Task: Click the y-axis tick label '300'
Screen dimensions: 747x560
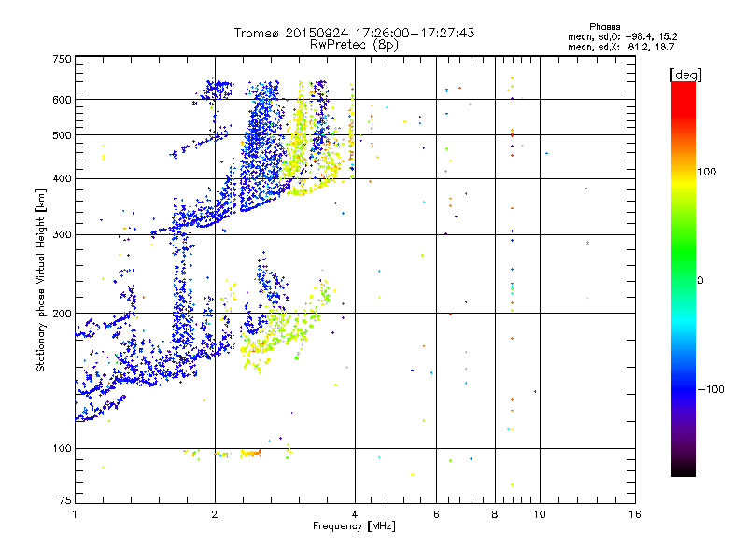Action: pyautogui.click(x=63, y=235)
